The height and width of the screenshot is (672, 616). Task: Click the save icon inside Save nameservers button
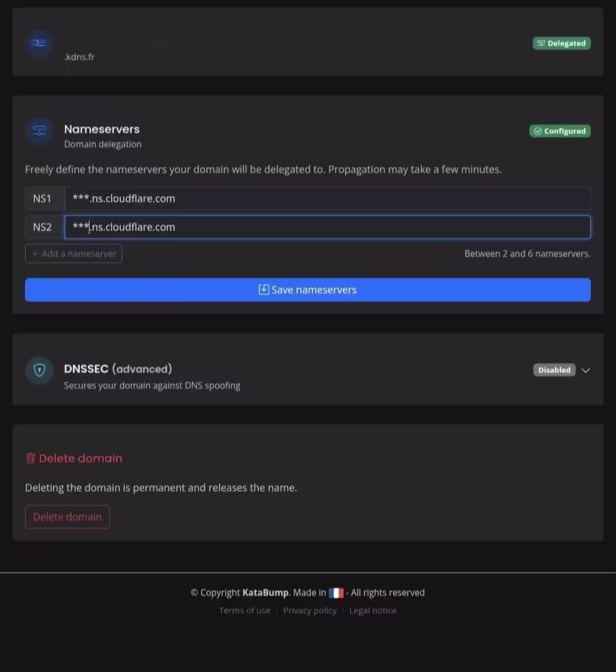click(x=264, y=290)
